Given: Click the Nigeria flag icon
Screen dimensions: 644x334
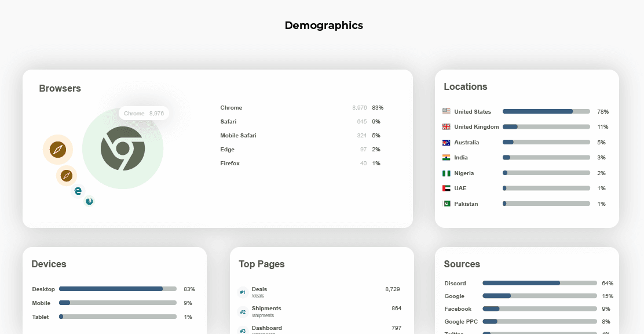Looking at the screenshot, I should [x=446, y=173].
